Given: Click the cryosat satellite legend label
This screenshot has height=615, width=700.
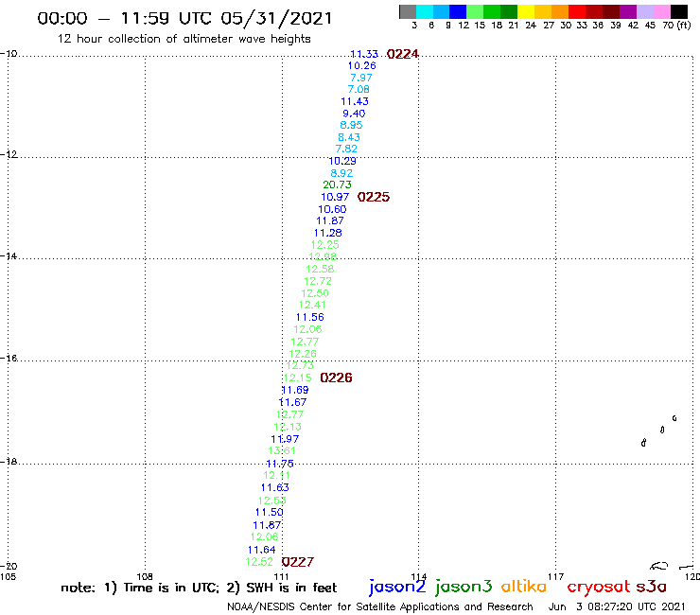Looking at the screenshot, I should point(598,587).
